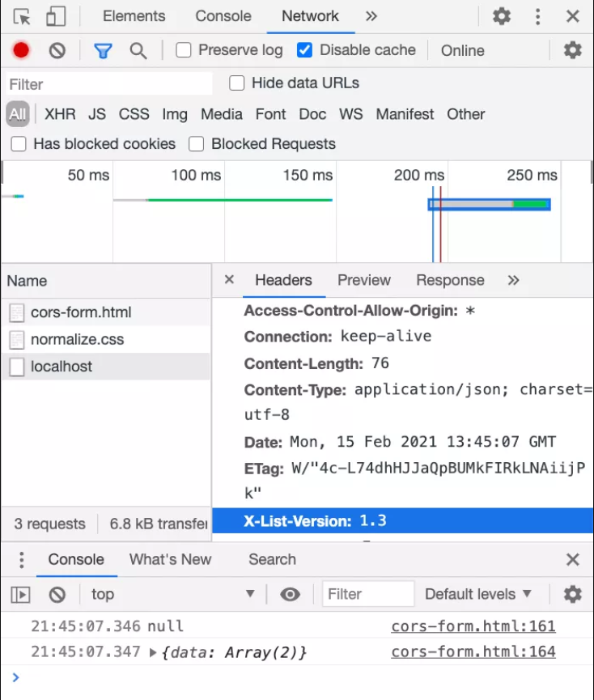
Task: Clear the network log
Action: pyautogui.click(x=57, y=50)
